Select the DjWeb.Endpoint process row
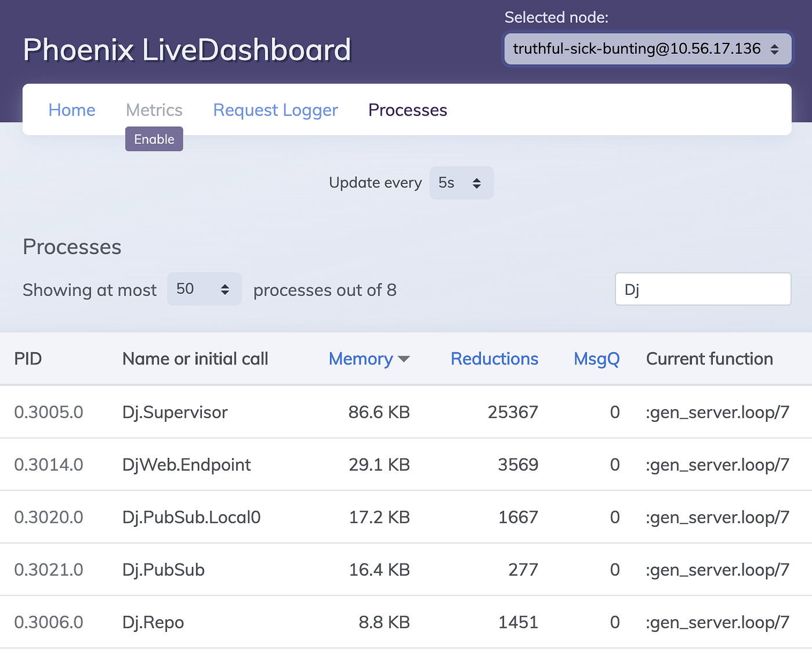The width and height of the screenshot is (812, 654). click(x=186, y=465)
